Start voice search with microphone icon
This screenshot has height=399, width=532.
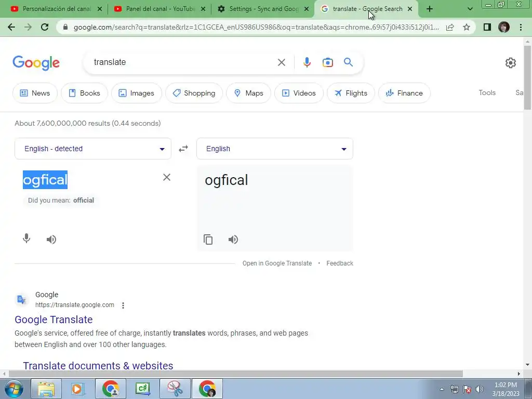click(307, 62)
